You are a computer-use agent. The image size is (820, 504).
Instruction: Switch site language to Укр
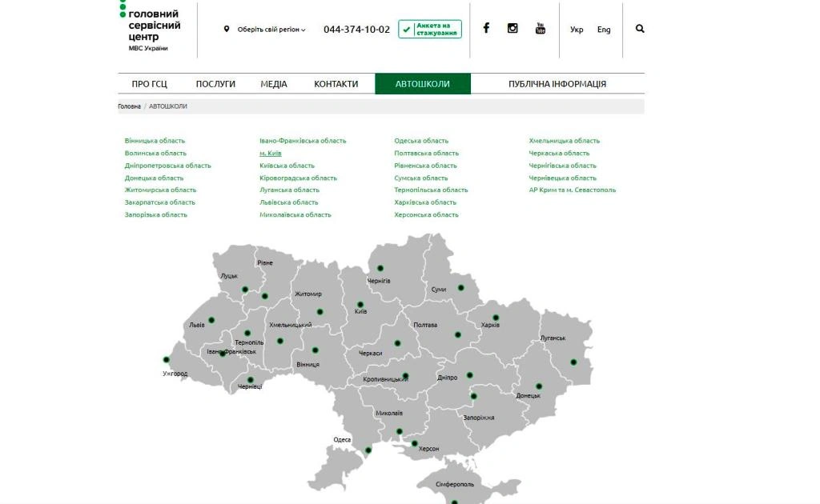pos(577,30)
